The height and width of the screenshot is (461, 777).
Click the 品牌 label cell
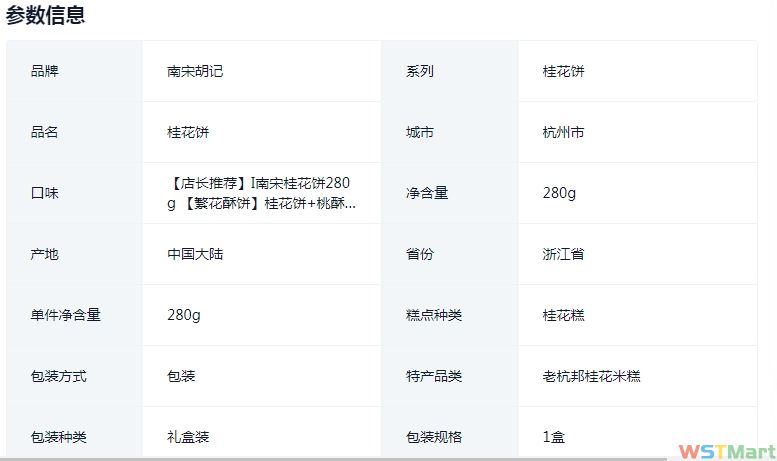pos(45,72)
